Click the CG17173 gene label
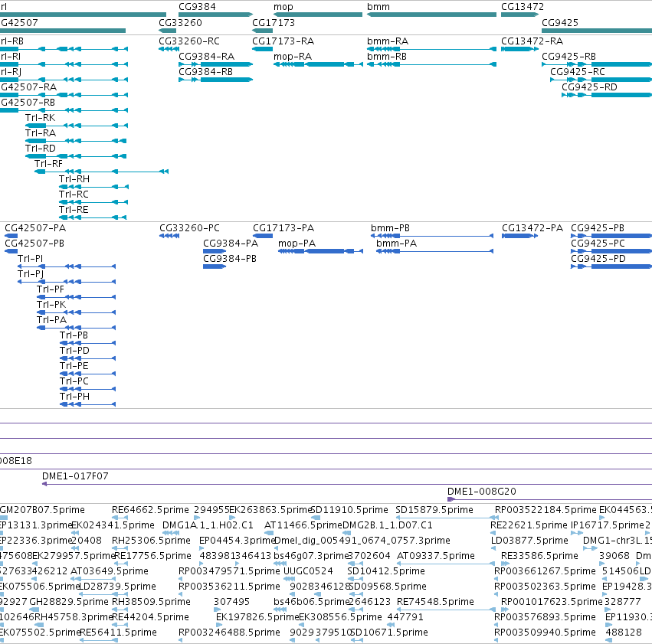652x644 pixels. (x=274, y=22)
